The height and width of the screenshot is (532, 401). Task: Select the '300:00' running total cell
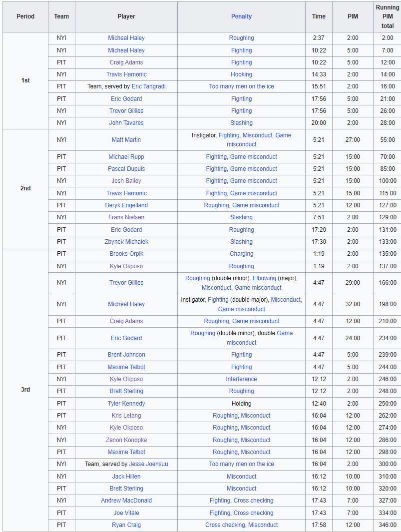[388, 464]
